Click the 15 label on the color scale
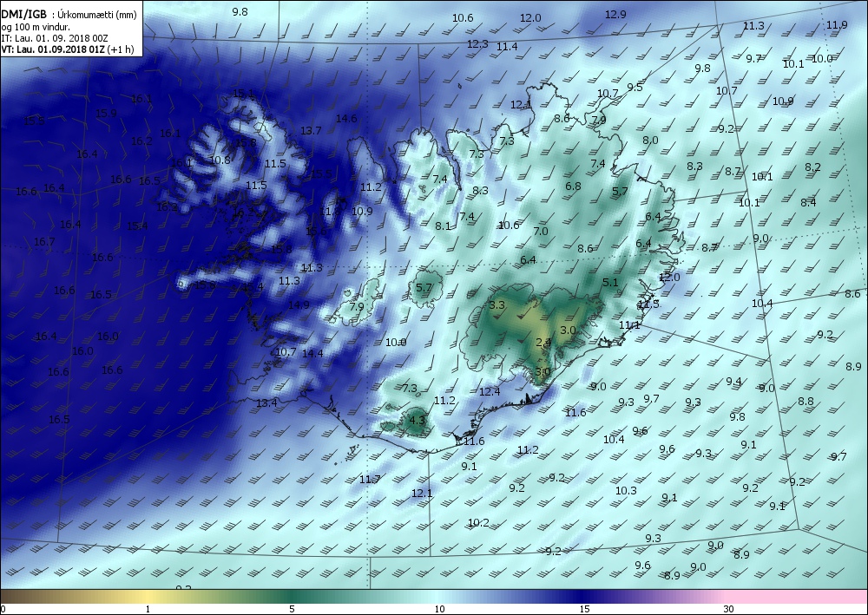 click(x=584, y=609)
